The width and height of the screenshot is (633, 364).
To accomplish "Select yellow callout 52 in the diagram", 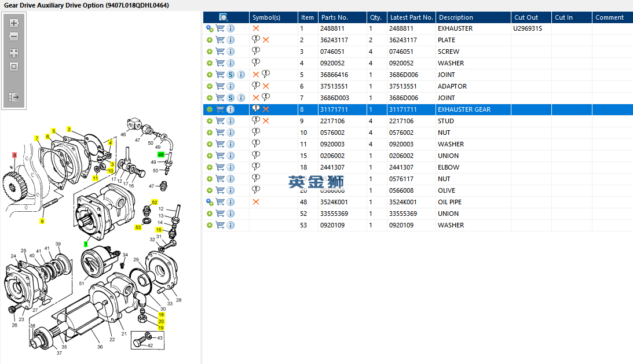I will tap(155, 202).
